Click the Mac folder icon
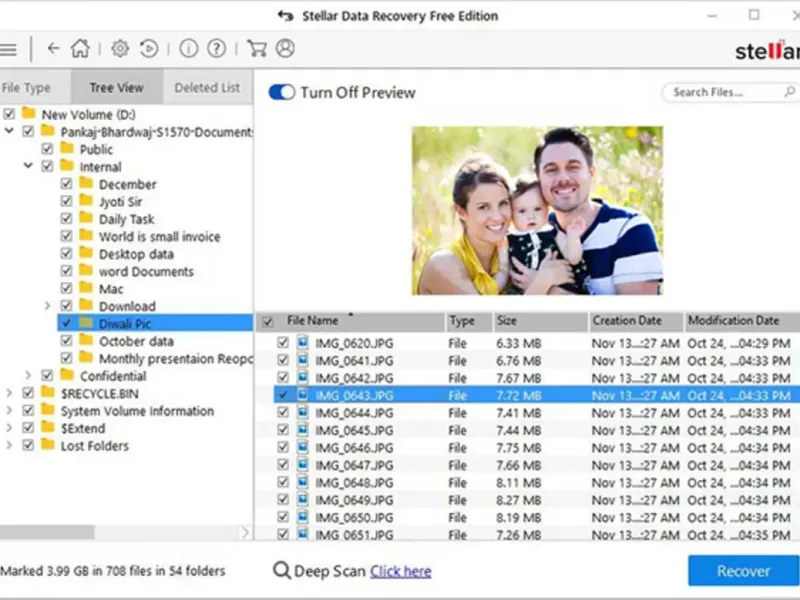Viewport: 800px width, 600px height. tap(86, 288)
